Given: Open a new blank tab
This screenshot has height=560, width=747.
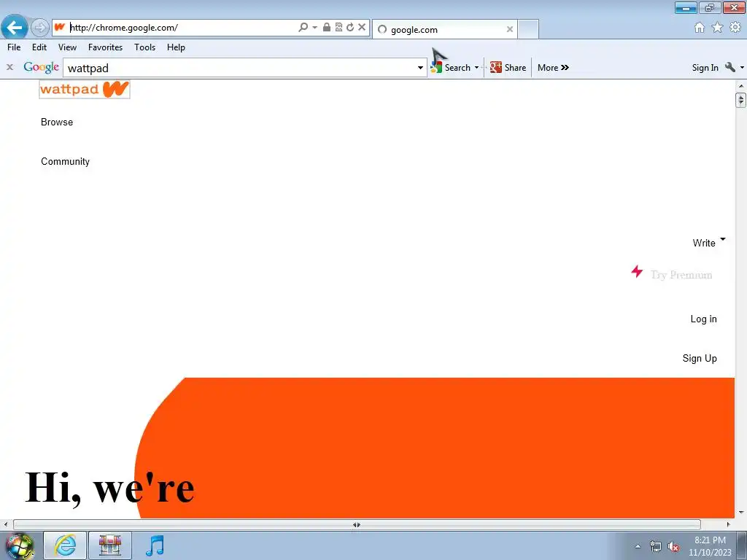Looking at the screenshot, I should 528,29.
